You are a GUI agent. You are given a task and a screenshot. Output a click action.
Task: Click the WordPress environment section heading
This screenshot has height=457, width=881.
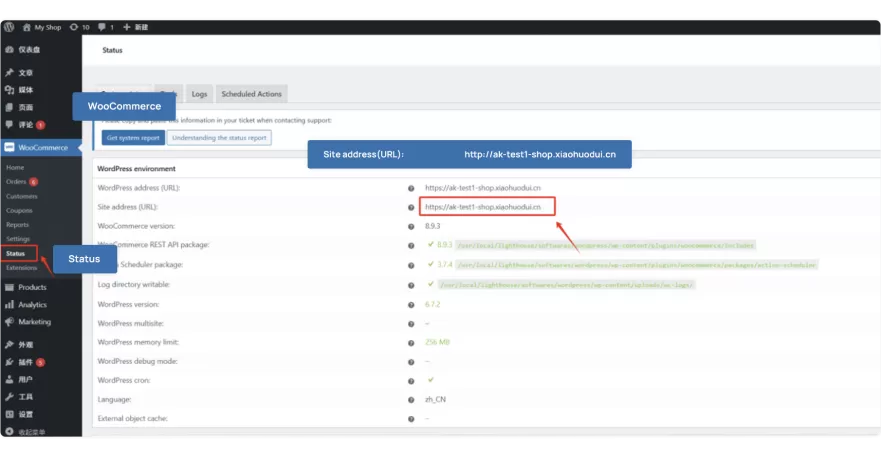pos(137,169)
